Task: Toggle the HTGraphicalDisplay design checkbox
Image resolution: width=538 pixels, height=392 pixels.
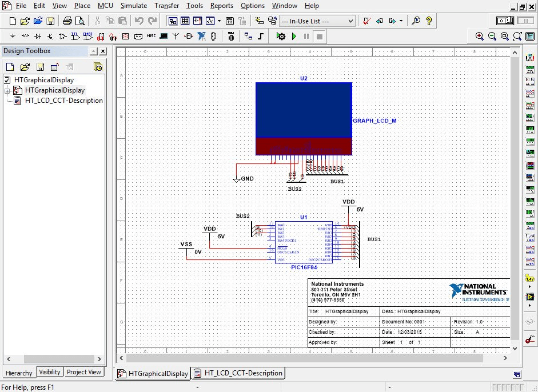Action: click(7, 80)
